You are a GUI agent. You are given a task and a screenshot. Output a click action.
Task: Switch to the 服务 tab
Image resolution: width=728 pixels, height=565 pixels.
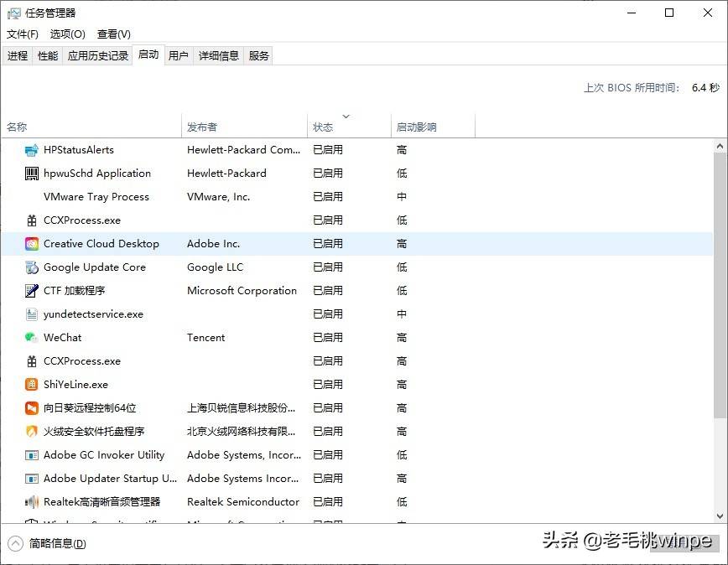(257, 55)
